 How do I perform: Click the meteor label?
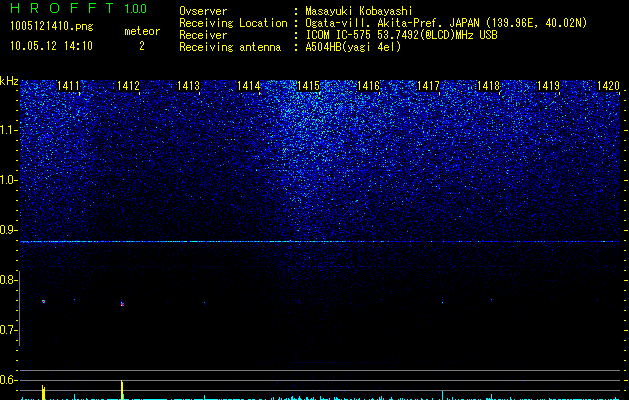coord(142,31)
